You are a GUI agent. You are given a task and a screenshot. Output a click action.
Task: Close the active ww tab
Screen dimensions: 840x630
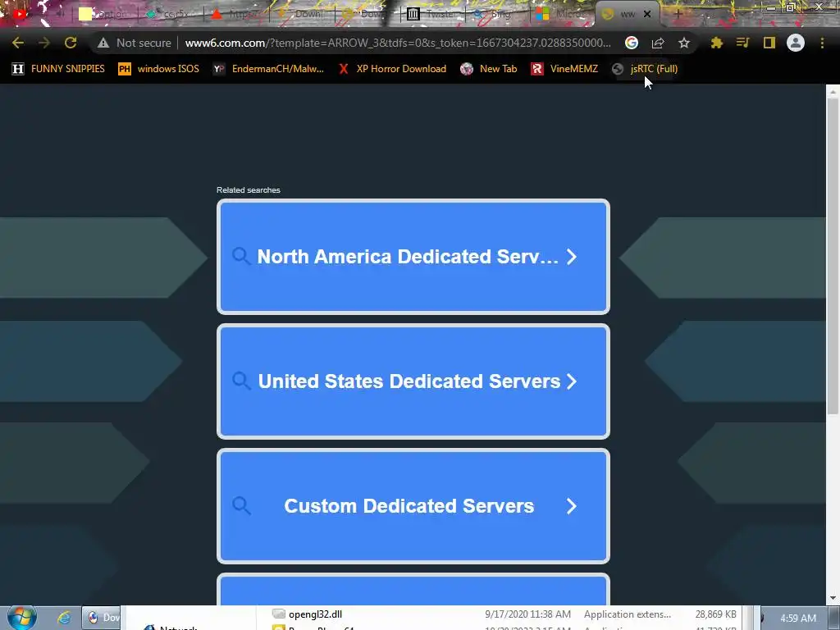click(647, 14)
